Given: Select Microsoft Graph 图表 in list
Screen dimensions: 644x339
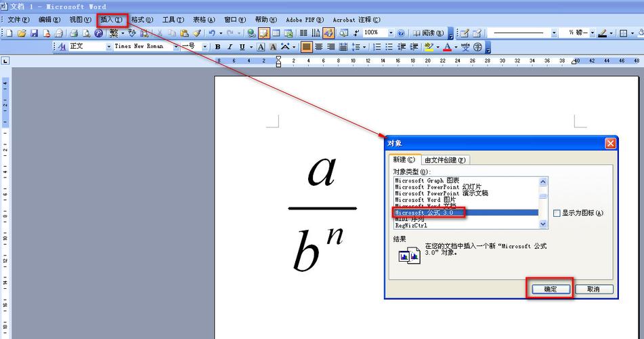Looking at the screenshot, I should [427, 180].
